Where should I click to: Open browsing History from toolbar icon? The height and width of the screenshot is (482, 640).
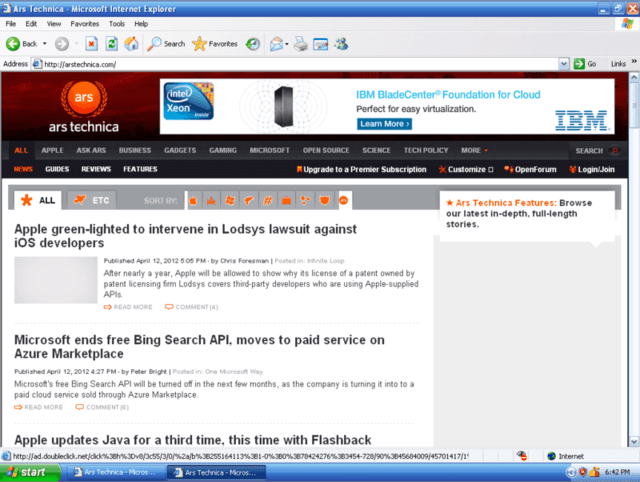253,44
